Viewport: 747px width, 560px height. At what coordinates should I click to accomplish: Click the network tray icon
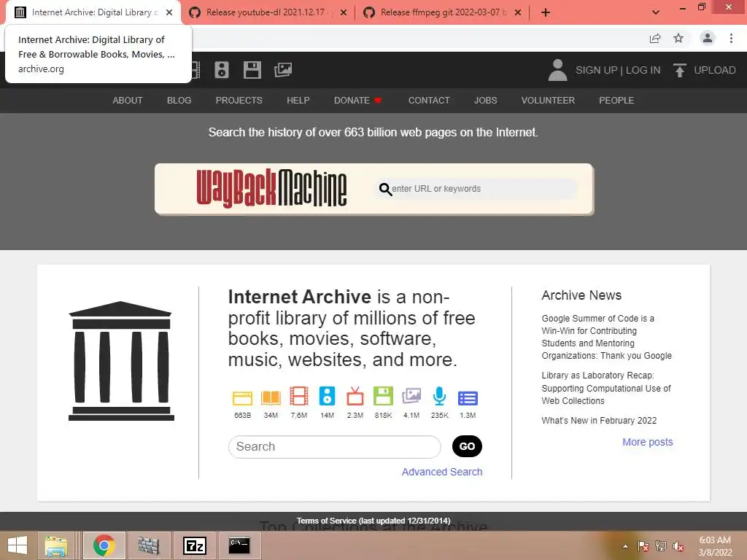[661, 546]
